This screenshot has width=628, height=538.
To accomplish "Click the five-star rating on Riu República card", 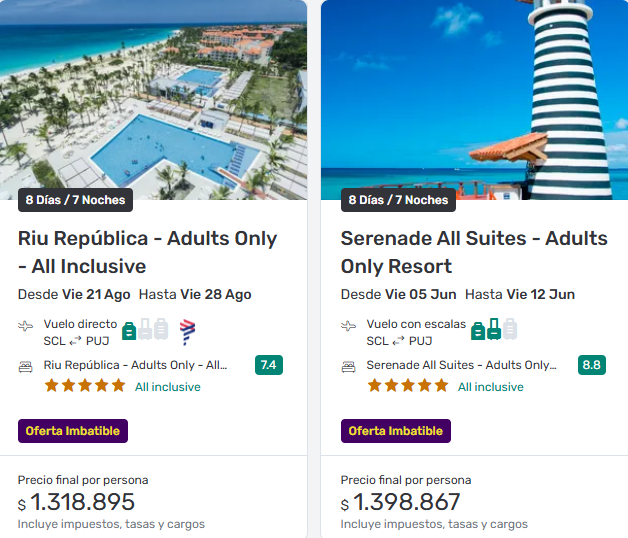I will click(x=85, y=386).
